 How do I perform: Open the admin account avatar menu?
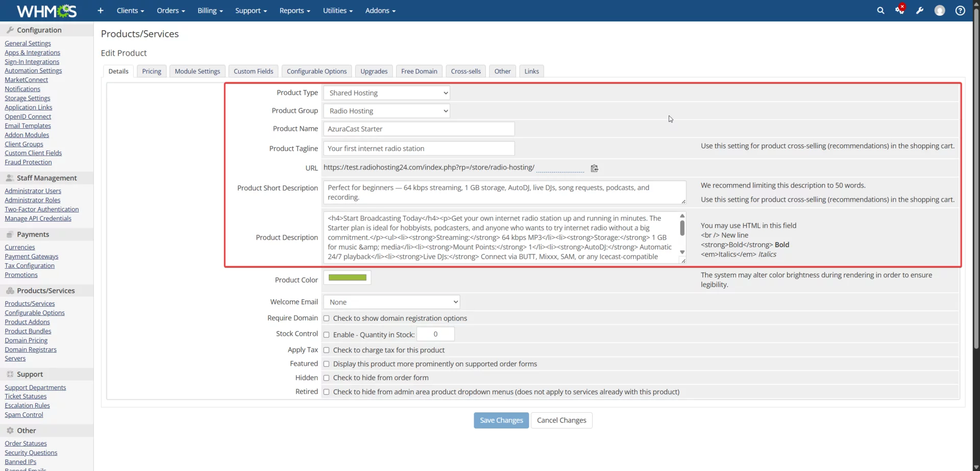click(940, 10)
